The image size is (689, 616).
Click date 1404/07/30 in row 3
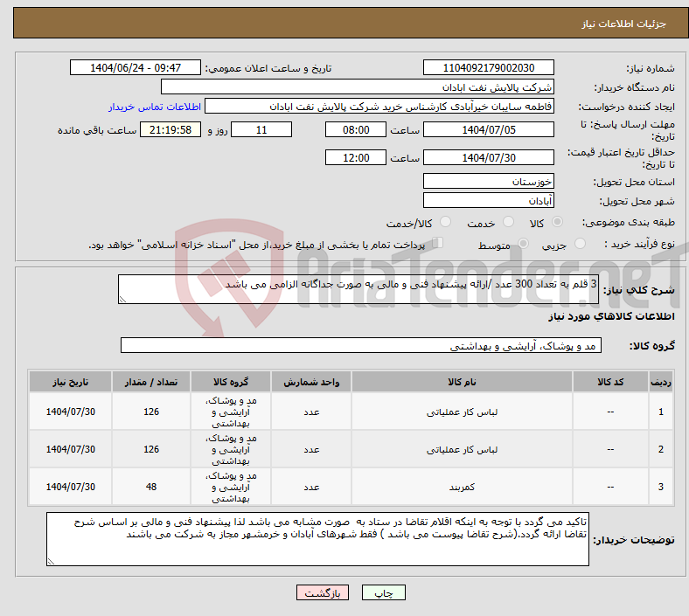70,487
